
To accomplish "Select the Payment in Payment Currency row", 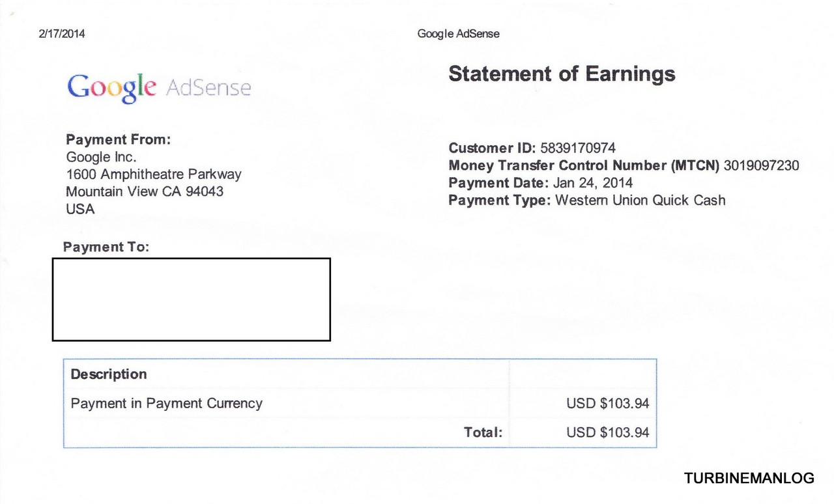I will [360, 403].
